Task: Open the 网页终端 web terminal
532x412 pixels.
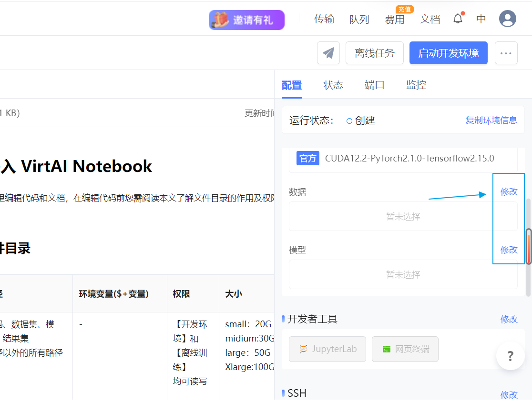Action: 405,349
